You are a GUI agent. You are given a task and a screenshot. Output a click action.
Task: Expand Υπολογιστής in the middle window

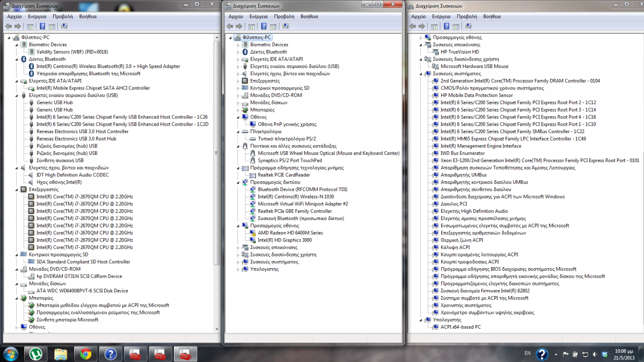tap(238, 269)
